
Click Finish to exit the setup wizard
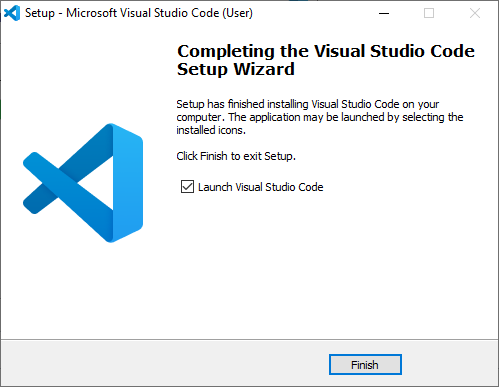(x=365, y=365)
